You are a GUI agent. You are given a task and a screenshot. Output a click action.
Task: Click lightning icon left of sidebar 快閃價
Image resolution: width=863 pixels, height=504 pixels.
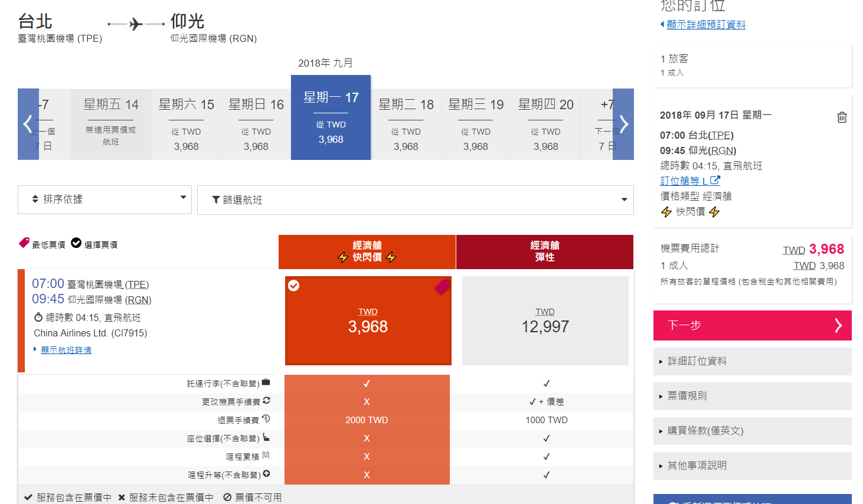(x=666, y=212)
